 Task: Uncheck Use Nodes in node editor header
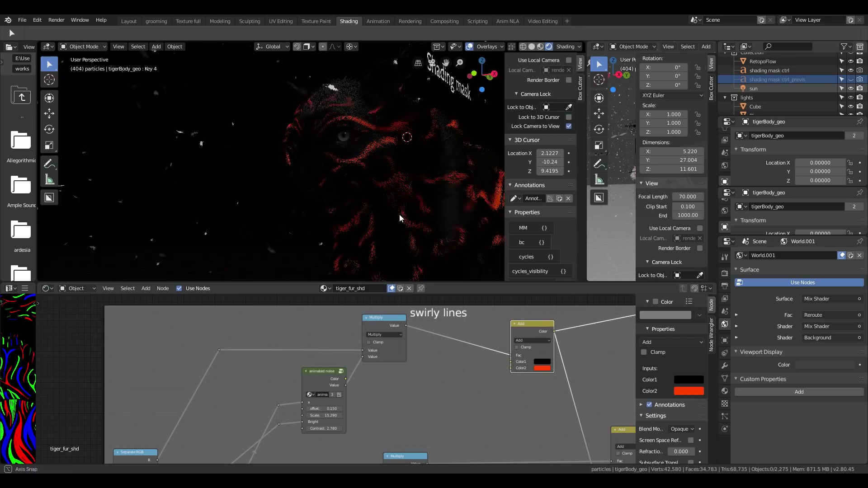coord(179,288)
